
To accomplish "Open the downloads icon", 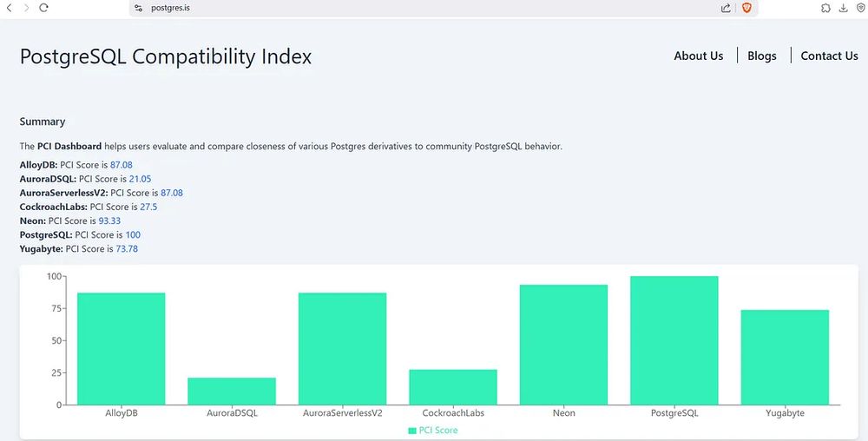I will (x=843, y=8).
